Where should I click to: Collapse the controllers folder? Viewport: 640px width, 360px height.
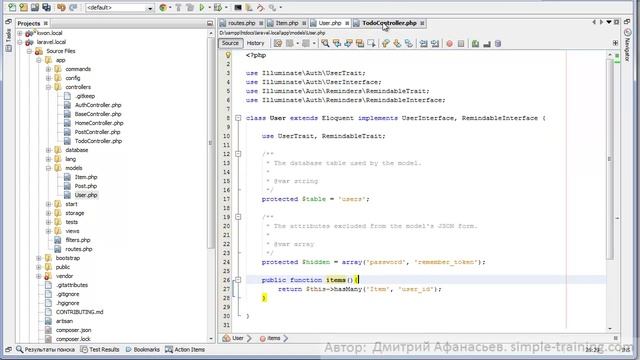[x=49, y=87]
